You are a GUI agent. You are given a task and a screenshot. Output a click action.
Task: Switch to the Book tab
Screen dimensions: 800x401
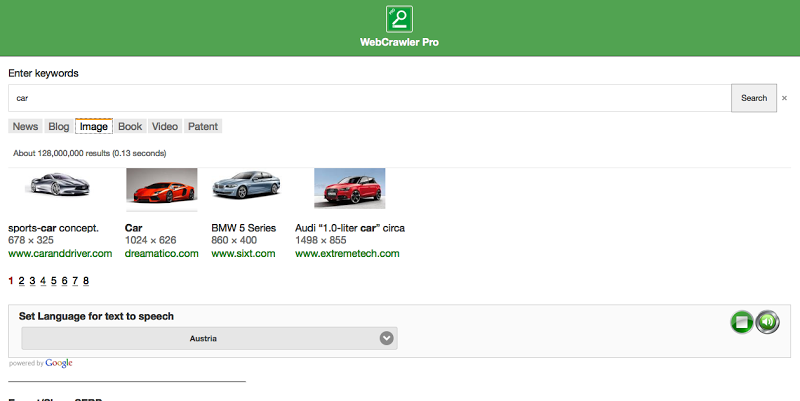point(130,127)
